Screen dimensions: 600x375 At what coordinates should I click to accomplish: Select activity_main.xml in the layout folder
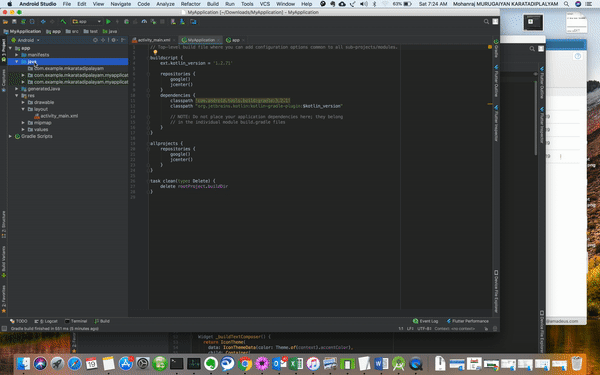click(56, 116)
